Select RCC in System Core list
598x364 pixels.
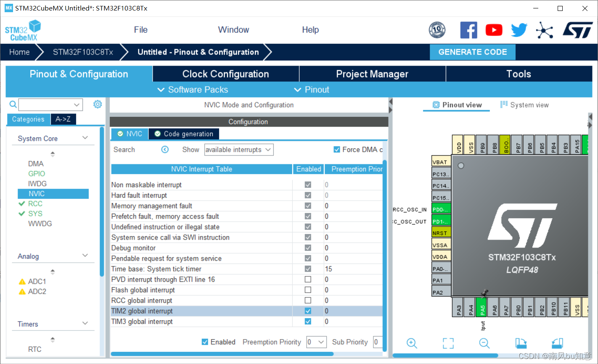(35, 203)
